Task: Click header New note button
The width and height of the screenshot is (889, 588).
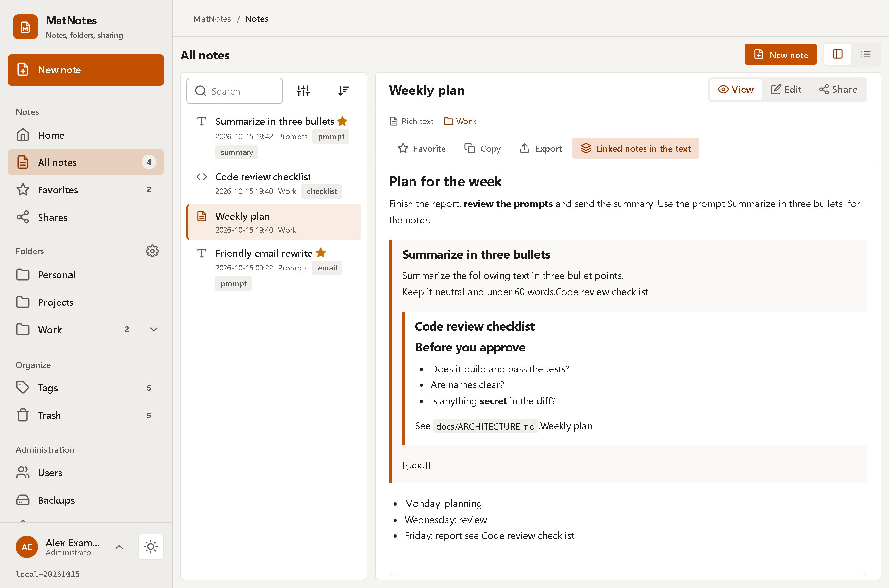Action: coord(780,54)
